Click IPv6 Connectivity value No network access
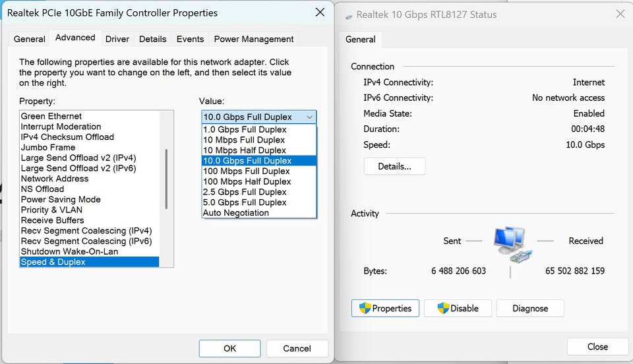 (568, 98)
